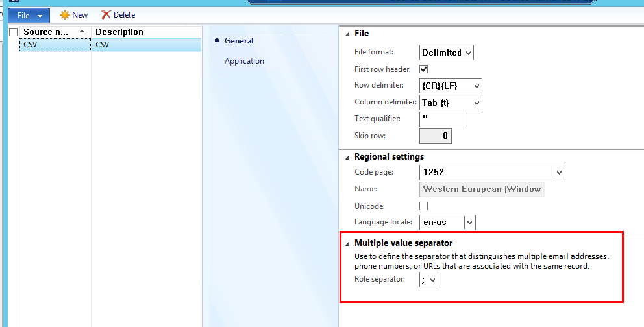Open the File menu

[29, 16]
